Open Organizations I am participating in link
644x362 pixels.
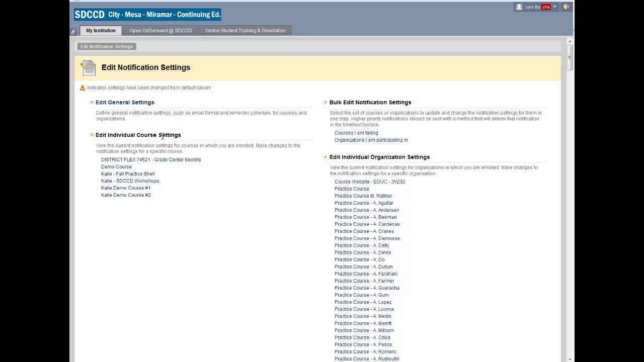pyautogui.click(x=371, y=140)
